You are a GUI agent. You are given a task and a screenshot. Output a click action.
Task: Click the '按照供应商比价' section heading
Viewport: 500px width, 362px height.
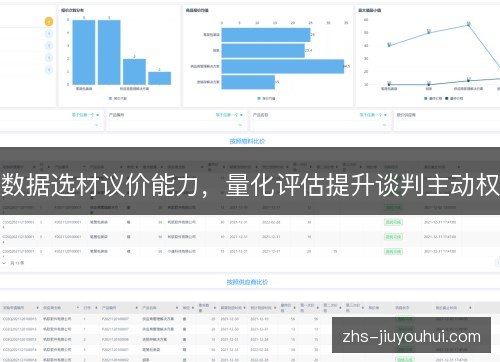(x=247, y=282)
